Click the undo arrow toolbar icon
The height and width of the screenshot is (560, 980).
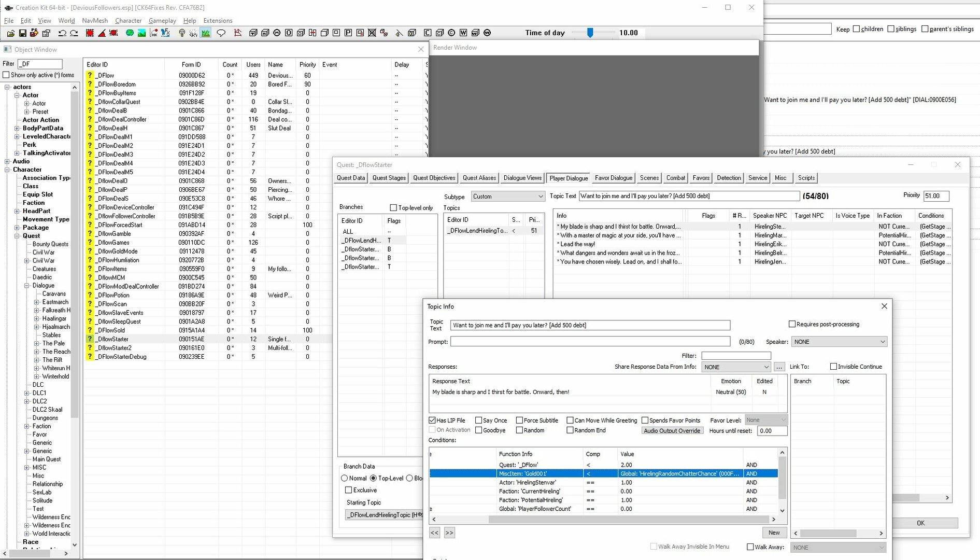[x=62, y=33]
